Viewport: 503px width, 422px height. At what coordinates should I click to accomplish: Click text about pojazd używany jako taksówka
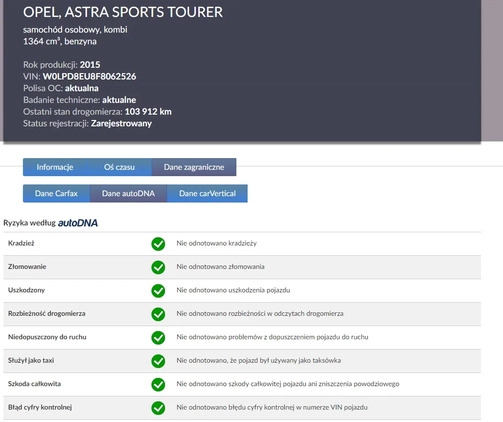point(259,360)
